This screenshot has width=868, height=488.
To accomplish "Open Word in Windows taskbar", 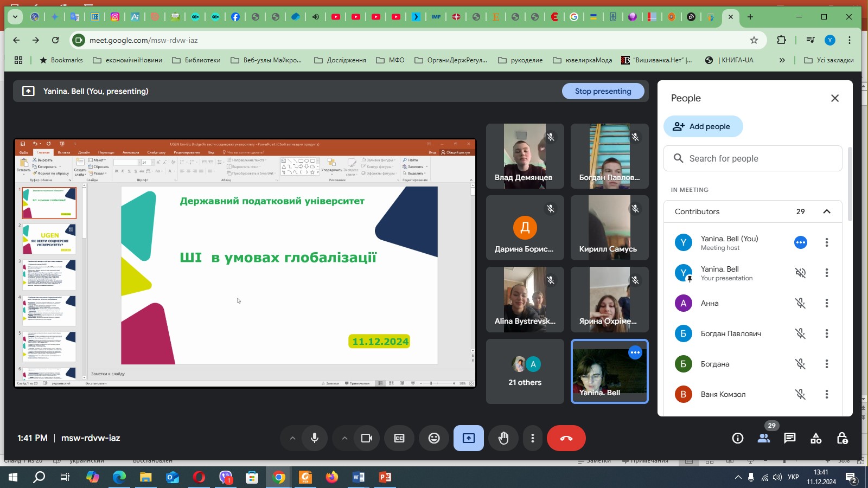I will click(359, 477).
